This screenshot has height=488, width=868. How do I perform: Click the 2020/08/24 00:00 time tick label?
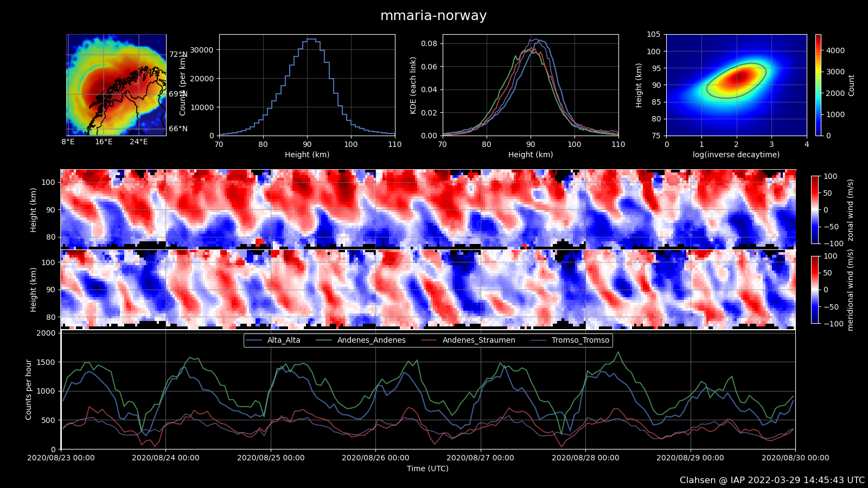165,458
